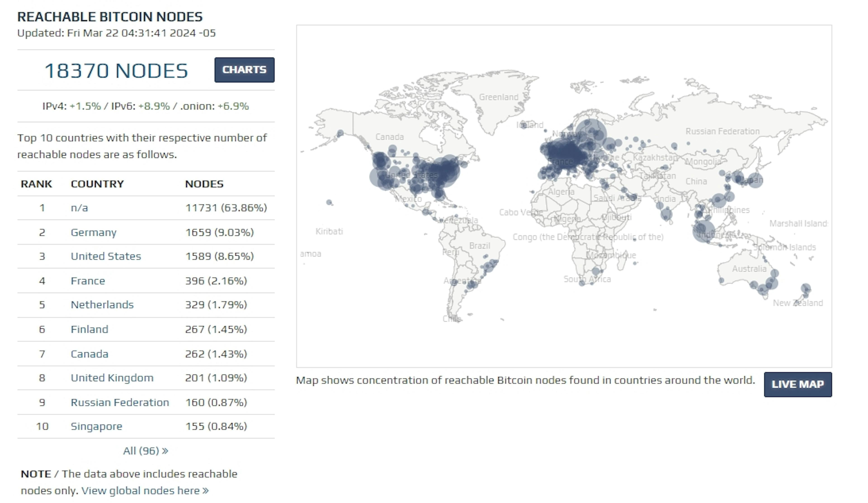868x503 pixels.
Task: Click the Singapore country link
Action: pos(96,426)
